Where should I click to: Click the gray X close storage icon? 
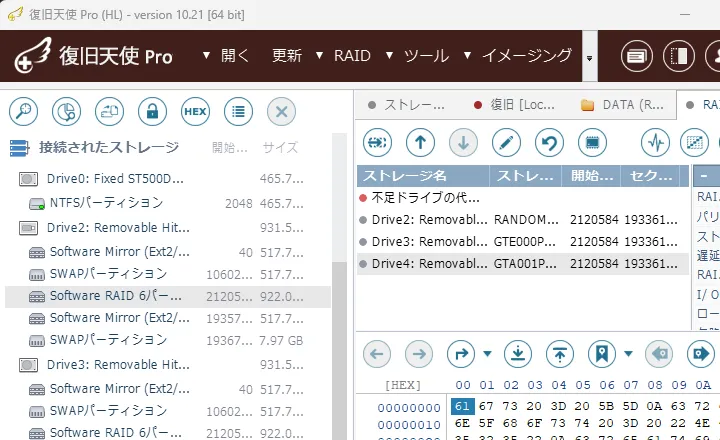281,112
